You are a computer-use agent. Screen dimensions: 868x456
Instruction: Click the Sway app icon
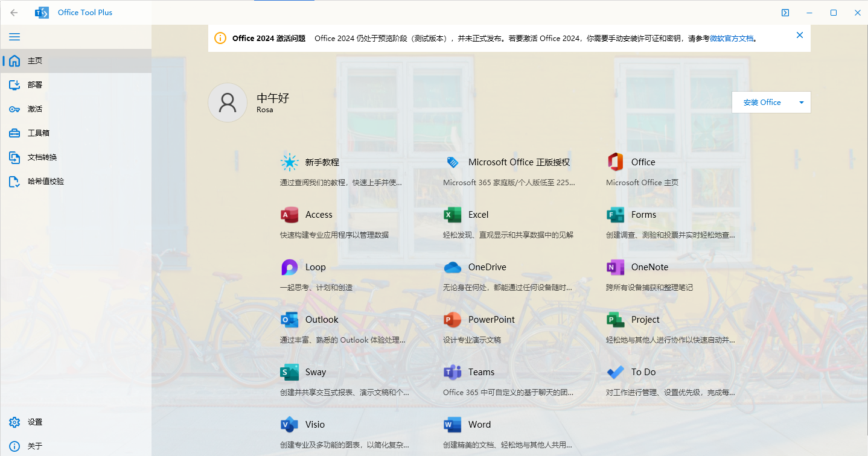click(x=290, y=372)
